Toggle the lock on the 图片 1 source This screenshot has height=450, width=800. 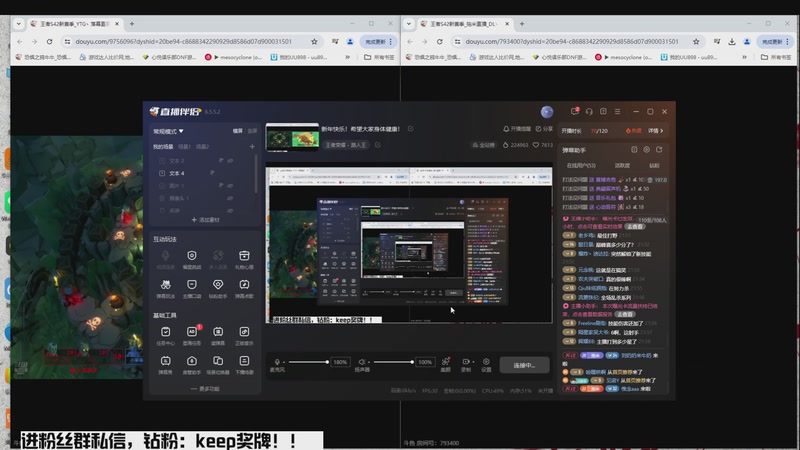pos(221,186)
